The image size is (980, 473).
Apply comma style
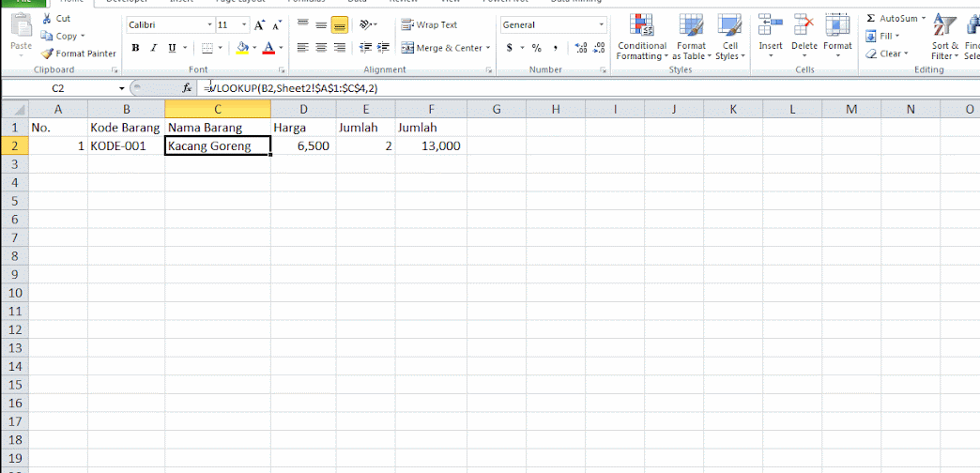(x=555, y=48)
